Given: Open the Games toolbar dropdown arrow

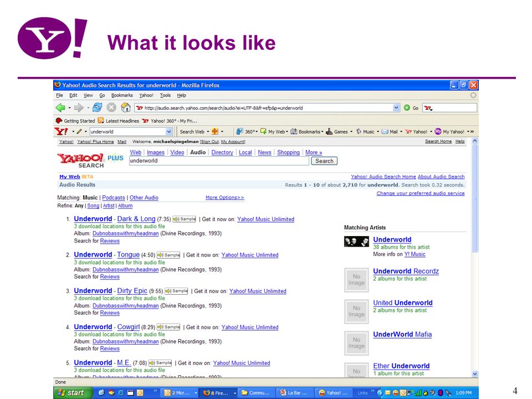Looking at the screenshot, I should point(351,132).
